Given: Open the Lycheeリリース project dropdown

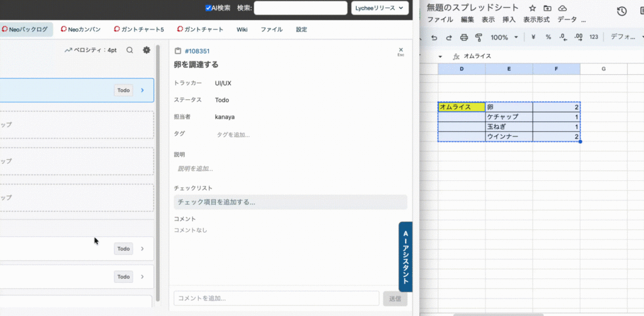Looking at the screenshot, I should coord(380,8).
